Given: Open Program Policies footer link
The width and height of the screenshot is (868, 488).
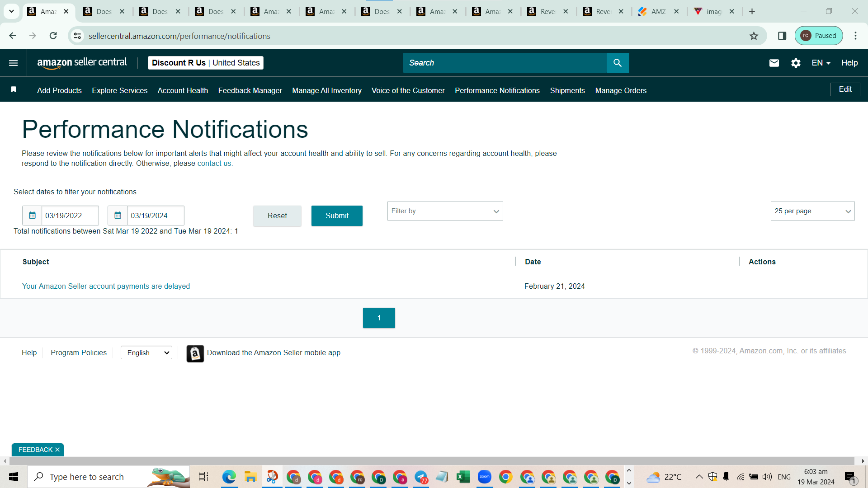Looking at the screenshot, I should click(79, 352).
